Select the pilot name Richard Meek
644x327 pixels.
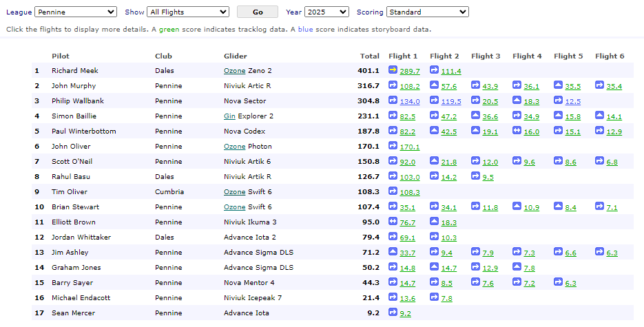[x=75, y=71]
